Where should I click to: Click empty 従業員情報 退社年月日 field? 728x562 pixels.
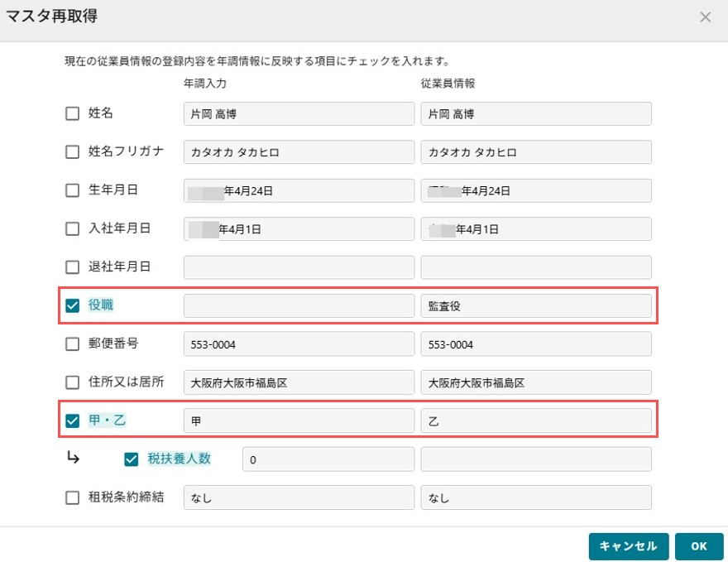[536, 267]
